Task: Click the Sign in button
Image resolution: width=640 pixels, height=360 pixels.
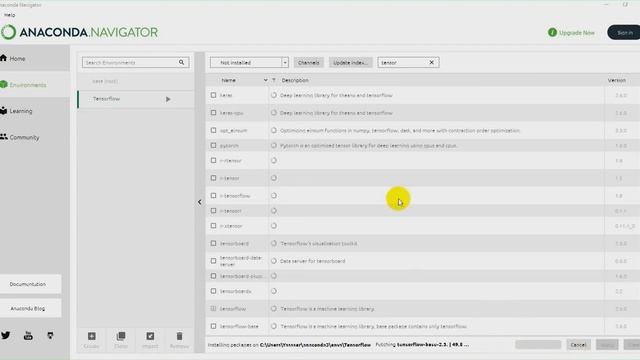Action: coord(624,32)
